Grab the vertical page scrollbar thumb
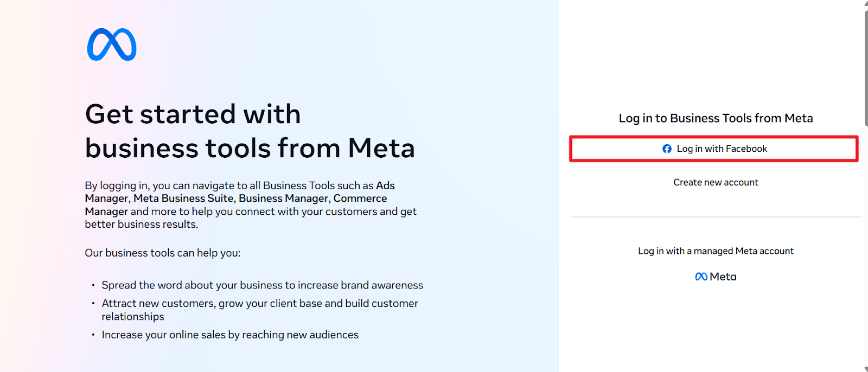Image resolution: width=868 pixels, height=372 pixels. pyautogui.click(x=865, y=65)
